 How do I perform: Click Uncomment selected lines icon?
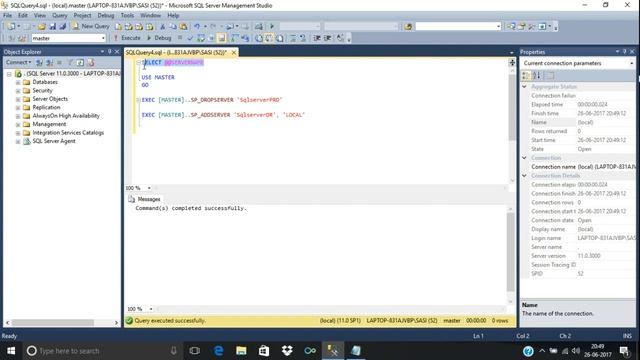point(303,38)
